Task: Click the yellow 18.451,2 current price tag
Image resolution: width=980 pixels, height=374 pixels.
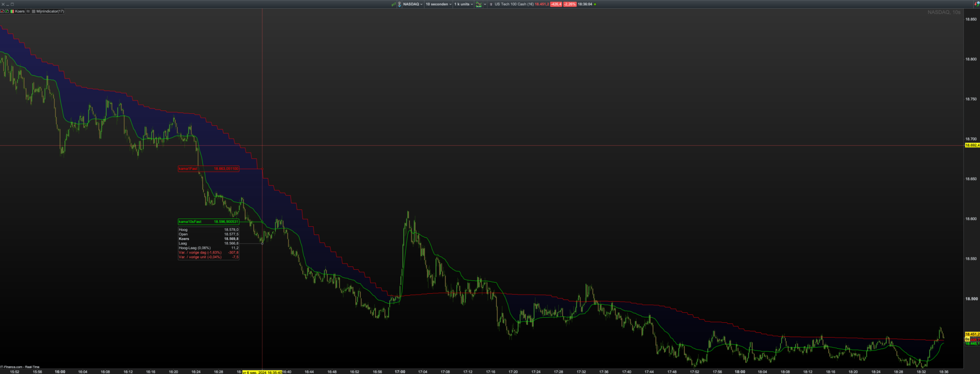Action: pyautogui.click(x=972, y=334)
